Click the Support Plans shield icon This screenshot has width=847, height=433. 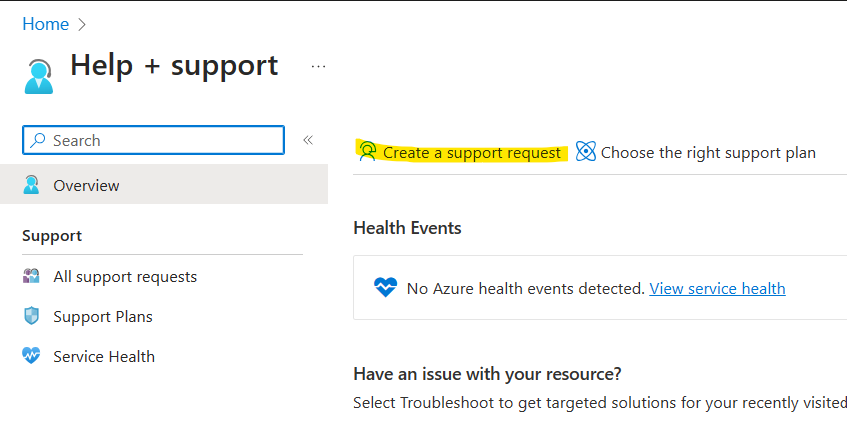(31, 316)
